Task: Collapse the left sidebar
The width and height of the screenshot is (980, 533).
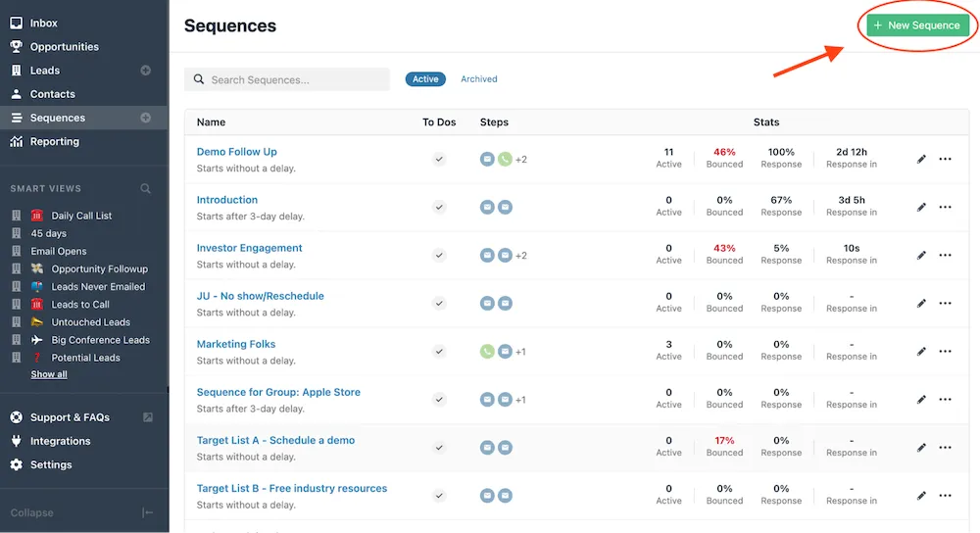Action: tap(147, 512)
